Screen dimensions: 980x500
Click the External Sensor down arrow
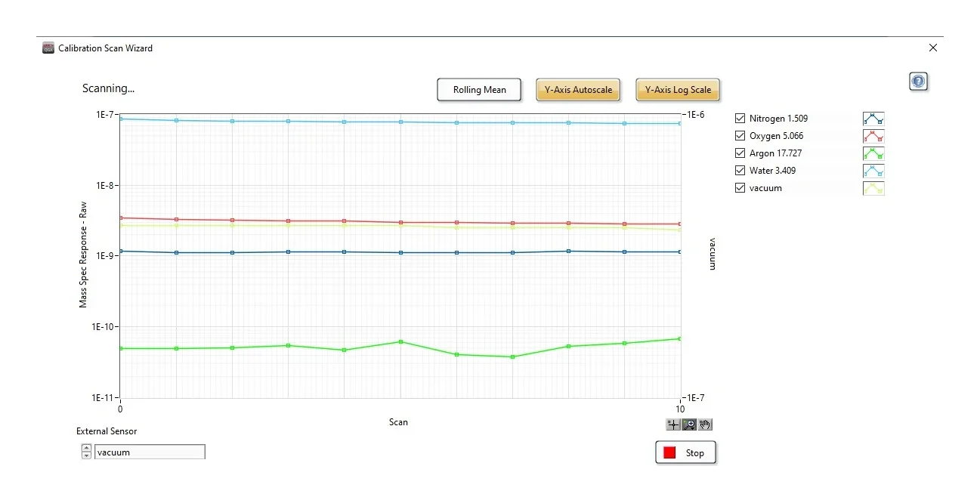coord(86,455)
